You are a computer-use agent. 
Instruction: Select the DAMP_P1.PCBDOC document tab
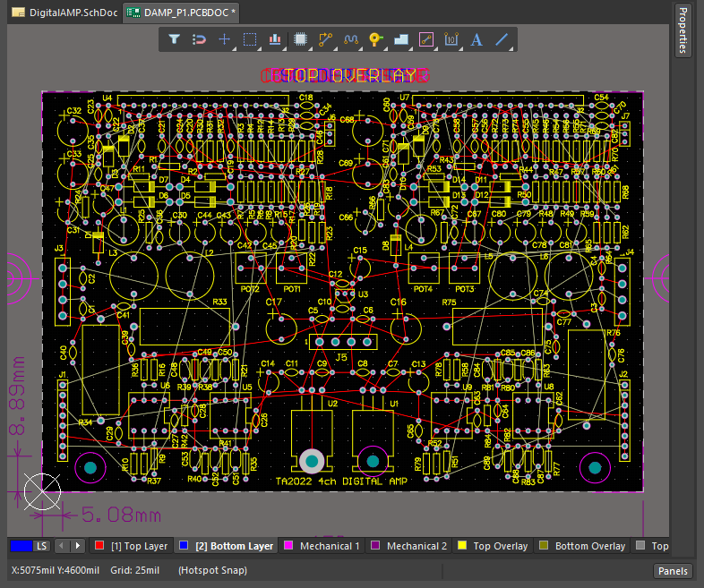coord(181,13)
